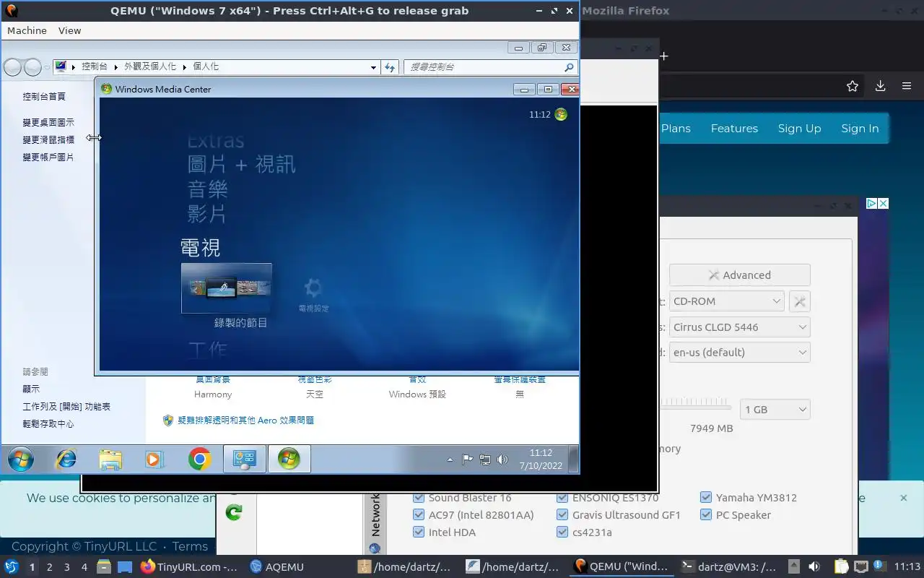Click Control Panel forward arrow button
924x578 pixels.
[33, 67]
